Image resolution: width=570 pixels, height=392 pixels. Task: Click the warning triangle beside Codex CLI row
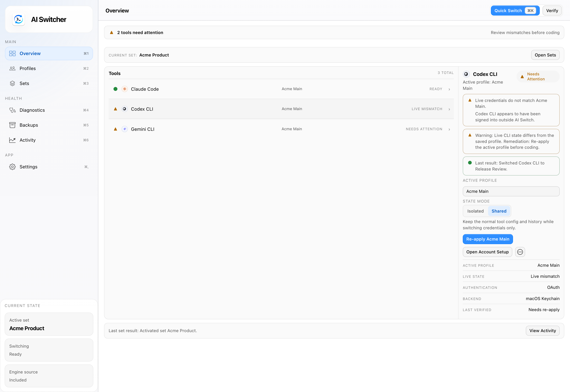115,109
